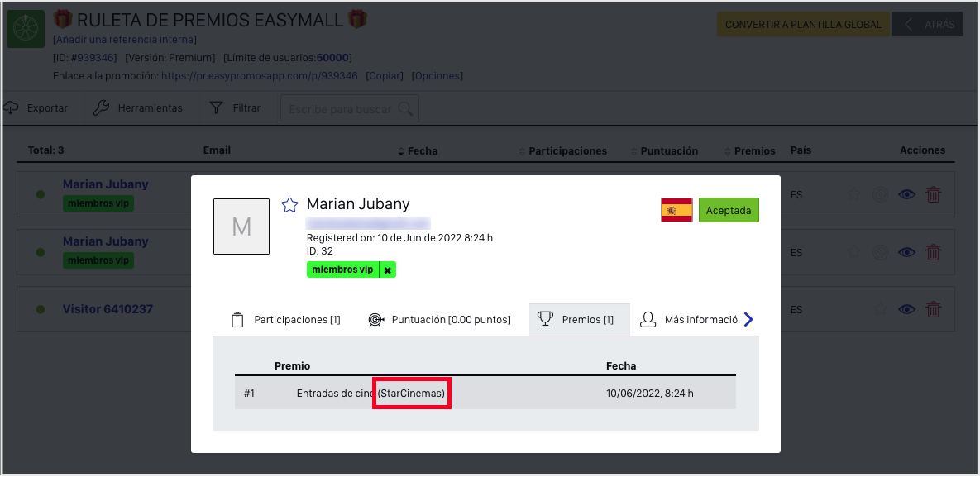980x477 pixels.
Task: Click first Marian Jubany name in list
Action: tap(106, 184)
